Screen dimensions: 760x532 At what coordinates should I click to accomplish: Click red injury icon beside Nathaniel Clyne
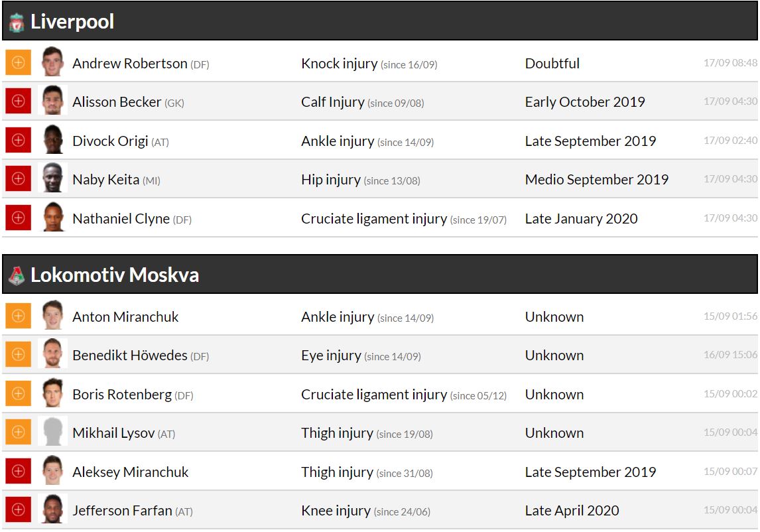(x=18, y=218)
